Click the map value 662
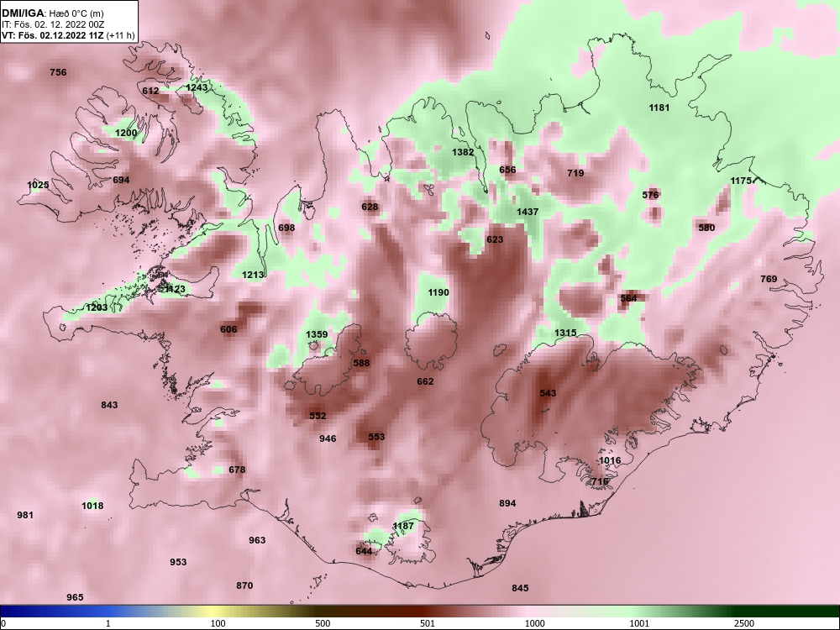Screen dimensions: 840x630 pyautogui.click(x=425, y=381)
